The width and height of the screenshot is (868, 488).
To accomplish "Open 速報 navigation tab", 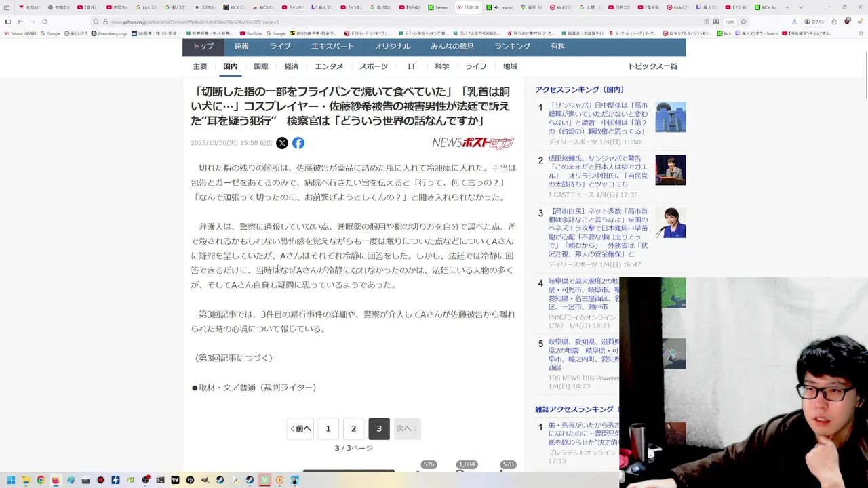I will pyautogui.click(x=241, y=47).
